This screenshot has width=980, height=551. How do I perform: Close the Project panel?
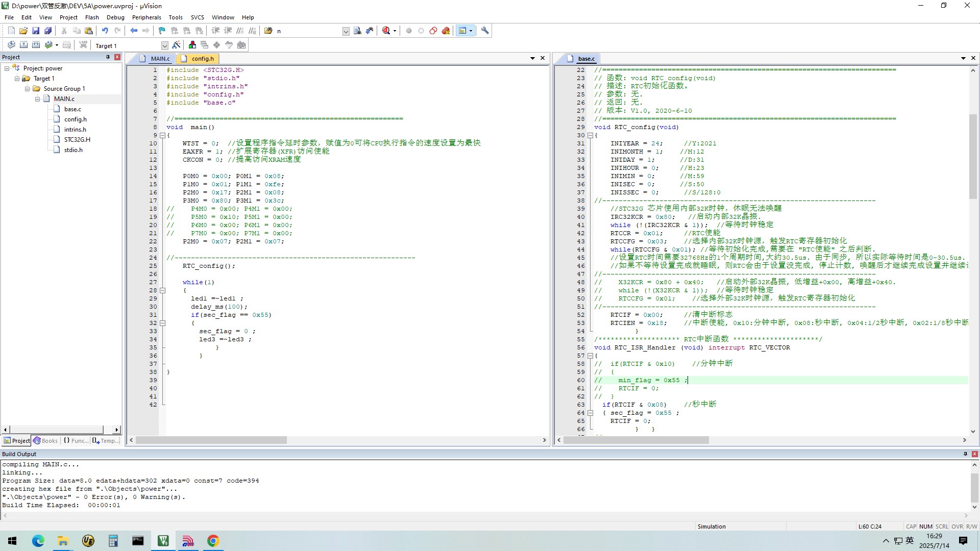coord(117,57)
